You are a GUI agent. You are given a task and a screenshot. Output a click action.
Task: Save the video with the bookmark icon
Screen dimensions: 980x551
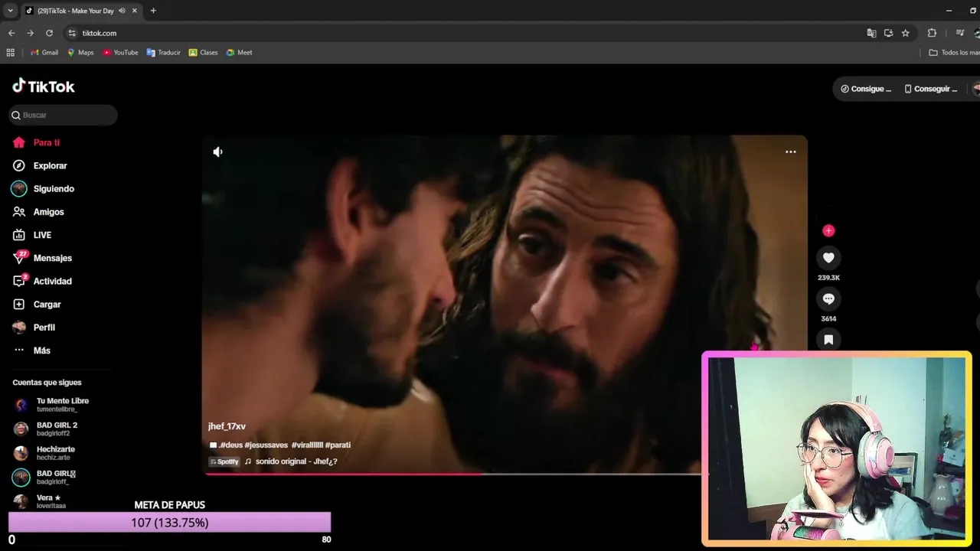tap(828, 339)
